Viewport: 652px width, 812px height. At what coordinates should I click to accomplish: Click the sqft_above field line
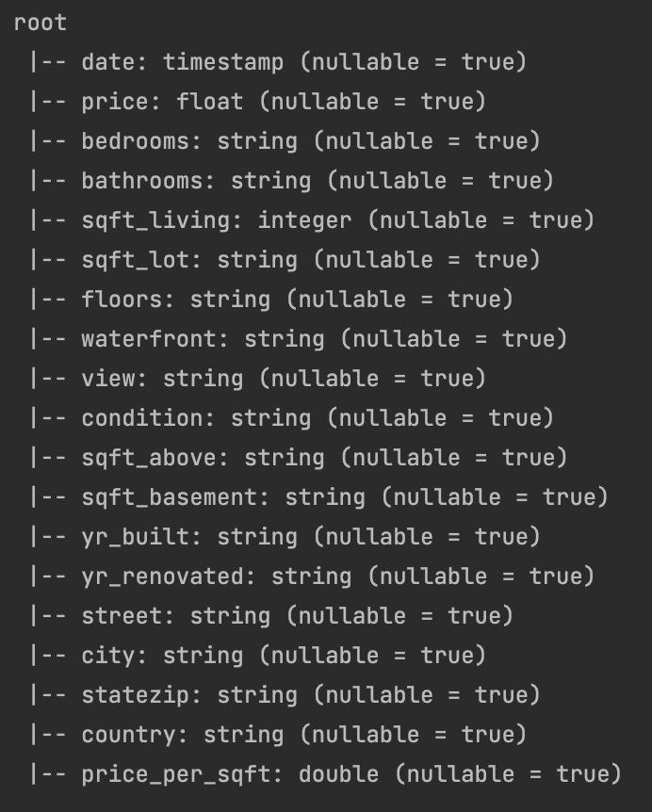(299, 458)
